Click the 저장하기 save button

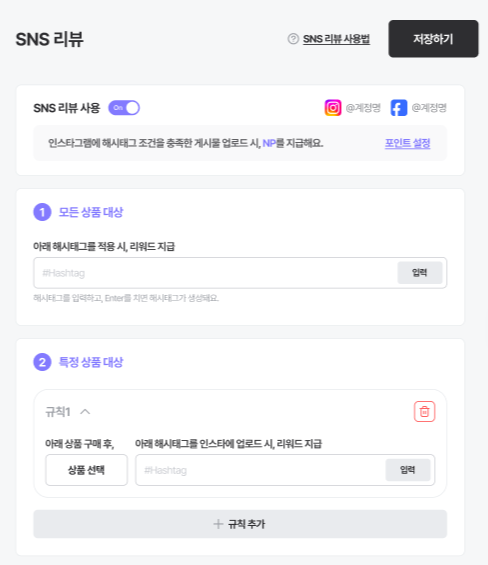(x=433, y=39)
